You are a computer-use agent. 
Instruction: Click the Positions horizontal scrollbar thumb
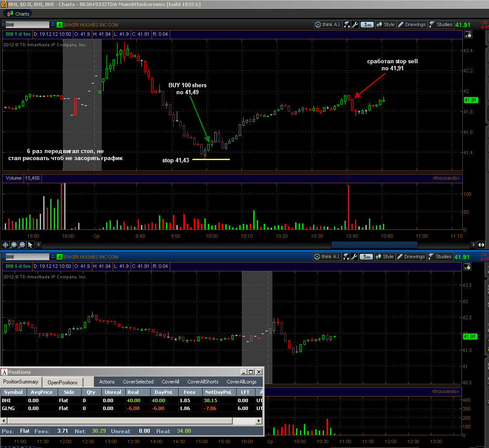[120, 421]
